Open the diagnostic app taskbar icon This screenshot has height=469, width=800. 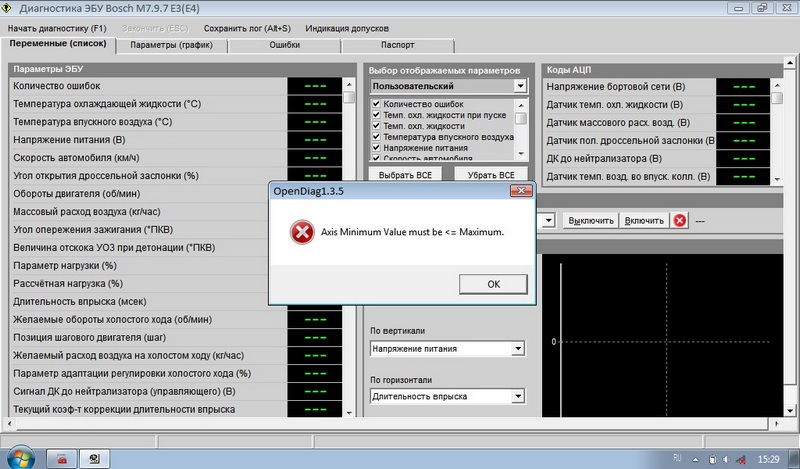94,459
